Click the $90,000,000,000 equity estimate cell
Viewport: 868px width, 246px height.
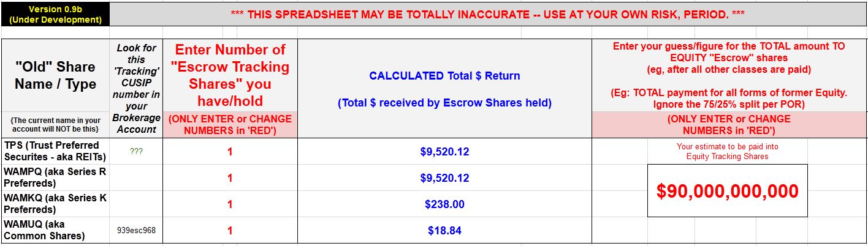727,191
